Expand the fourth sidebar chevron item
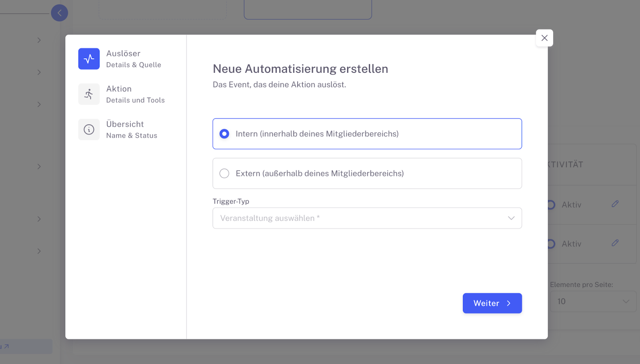The height and width of the screenshot is (364, 640). (x=39, y=166)
